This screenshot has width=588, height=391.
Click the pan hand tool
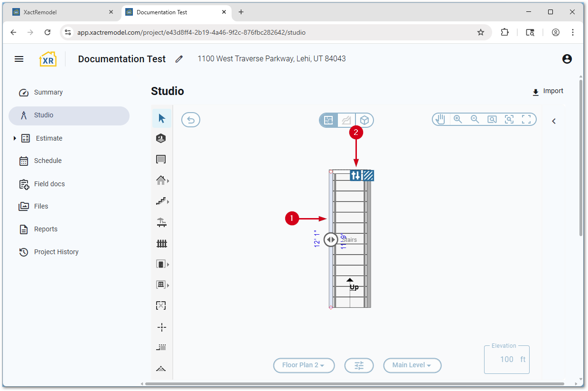pyautogui.click(x=440, y=119)
